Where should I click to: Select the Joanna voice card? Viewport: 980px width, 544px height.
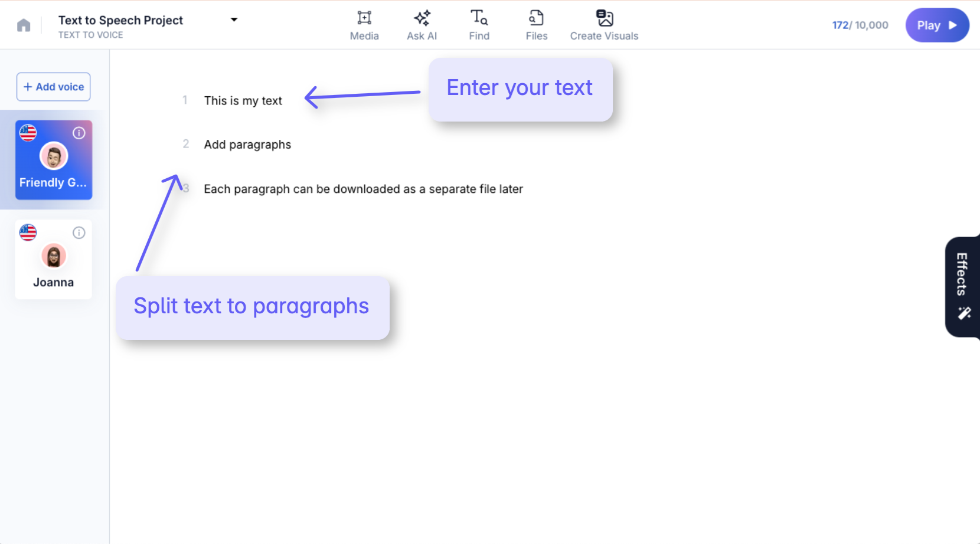point(54,260)
